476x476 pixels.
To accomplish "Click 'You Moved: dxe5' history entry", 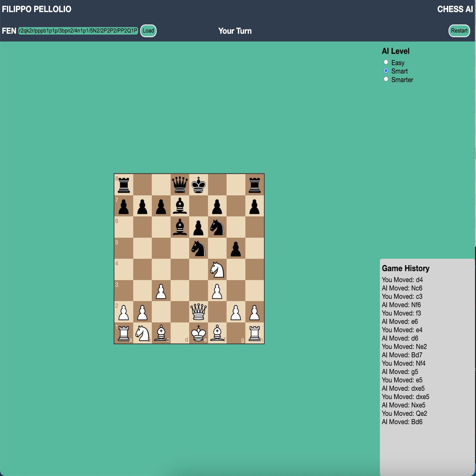I will click(x=405, y=397).
